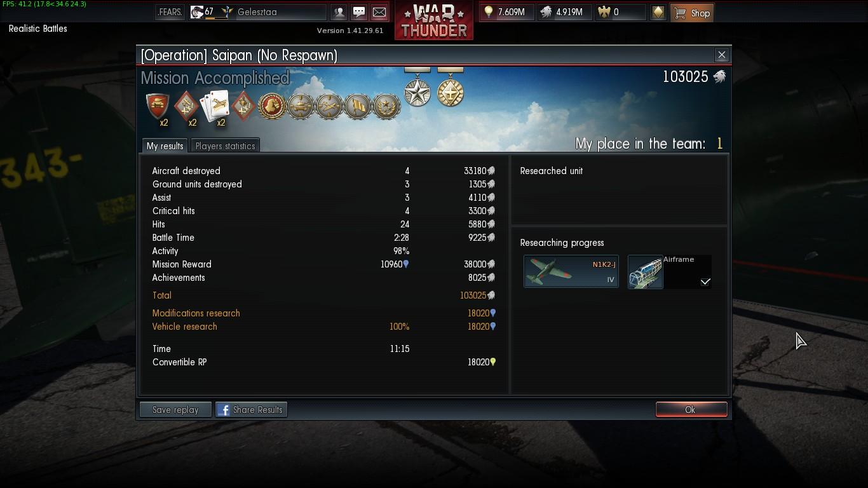Click the N1K2-J researching aircraft thumbnail
This screenshot has width=868, height=488.
pos(571,271)
